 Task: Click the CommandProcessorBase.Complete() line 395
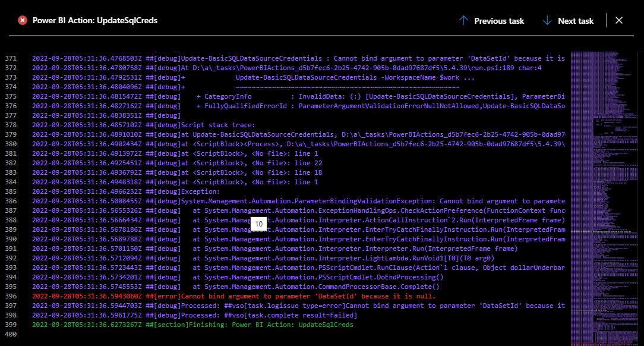(x=236, y=287)
